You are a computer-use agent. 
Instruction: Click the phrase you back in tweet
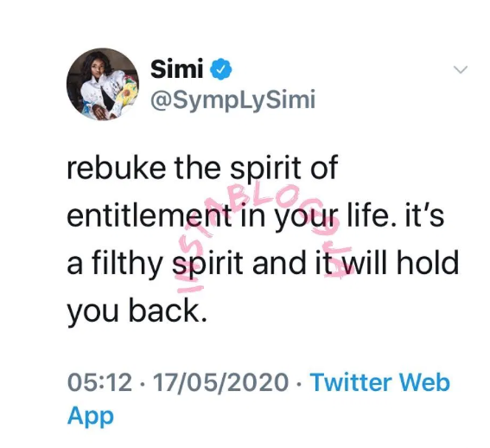tap(137, 312)
